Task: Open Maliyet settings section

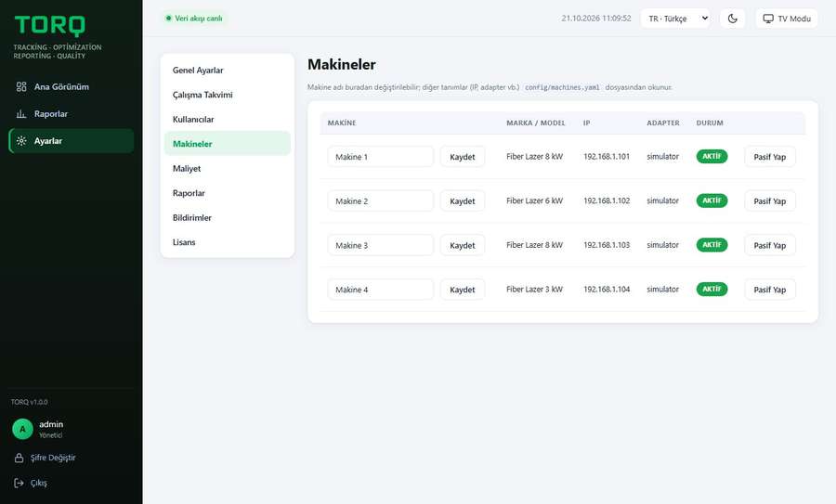Action: pos(228,168)
